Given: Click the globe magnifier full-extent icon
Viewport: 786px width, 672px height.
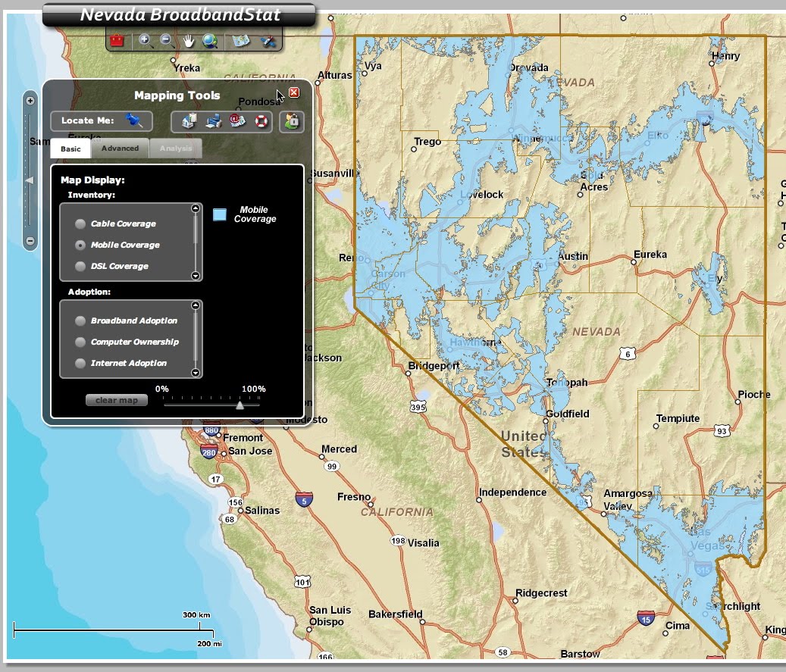Looking at the screenshot, I should click(x=210, y=41).
